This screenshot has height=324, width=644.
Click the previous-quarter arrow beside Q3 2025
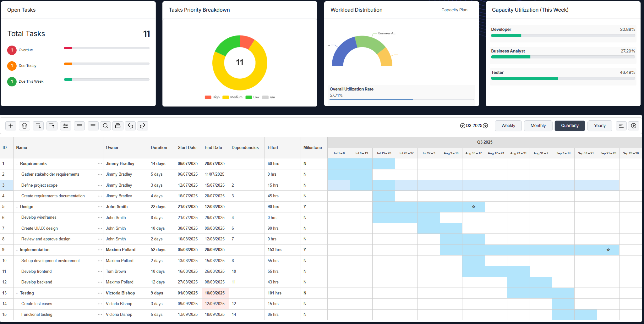pos(462,125)
